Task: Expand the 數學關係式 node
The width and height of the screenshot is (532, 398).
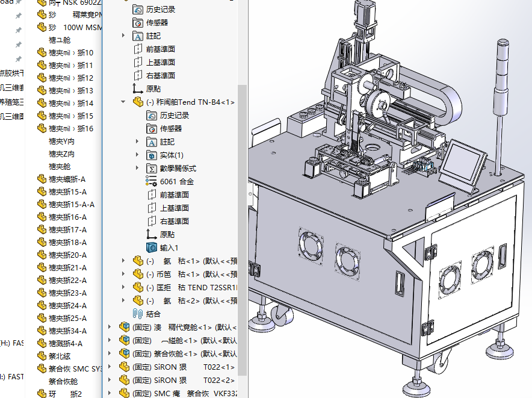Action: [137, 168]
